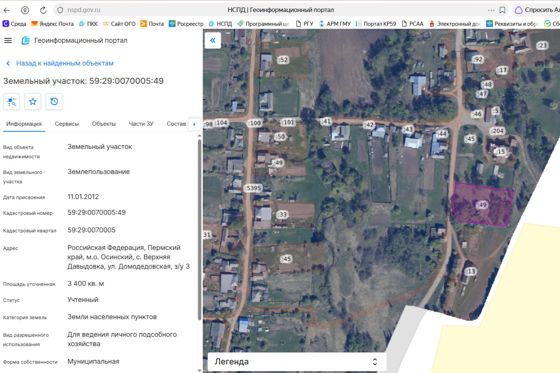560x373 pixels.
Task: Click Назад к найденным объектам link
Action: (65, 63)
